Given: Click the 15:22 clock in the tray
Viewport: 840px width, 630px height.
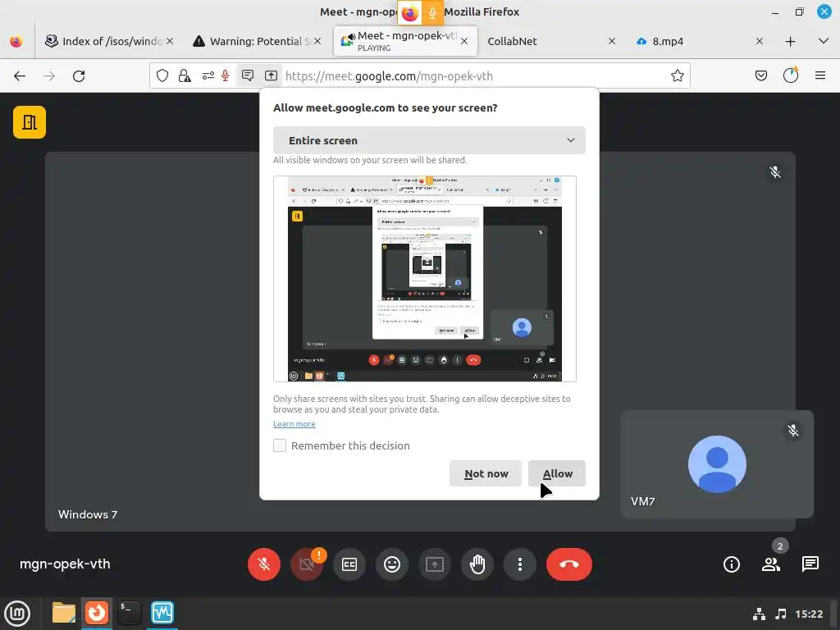Looking at the screenshot, I should tap(809, 614).
